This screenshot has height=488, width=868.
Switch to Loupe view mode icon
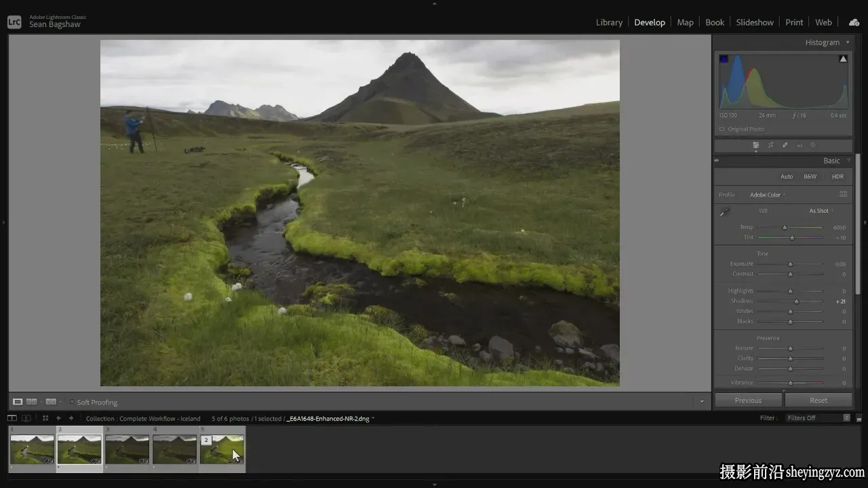pos(18,402)
